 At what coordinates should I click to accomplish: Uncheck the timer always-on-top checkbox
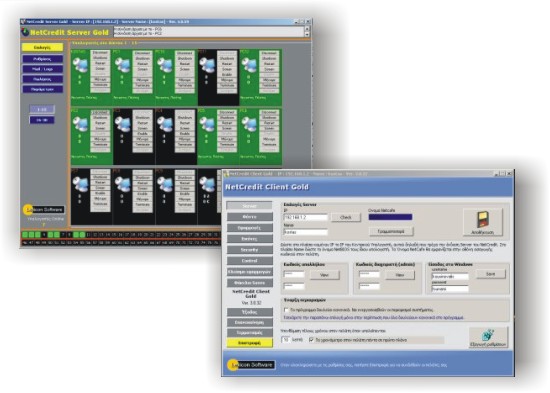[x=311, y=340]
